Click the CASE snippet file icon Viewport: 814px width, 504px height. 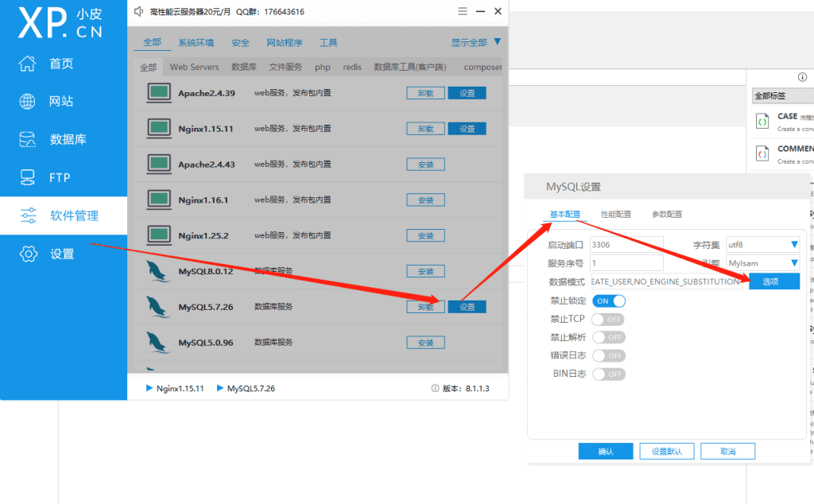point(762,122)
